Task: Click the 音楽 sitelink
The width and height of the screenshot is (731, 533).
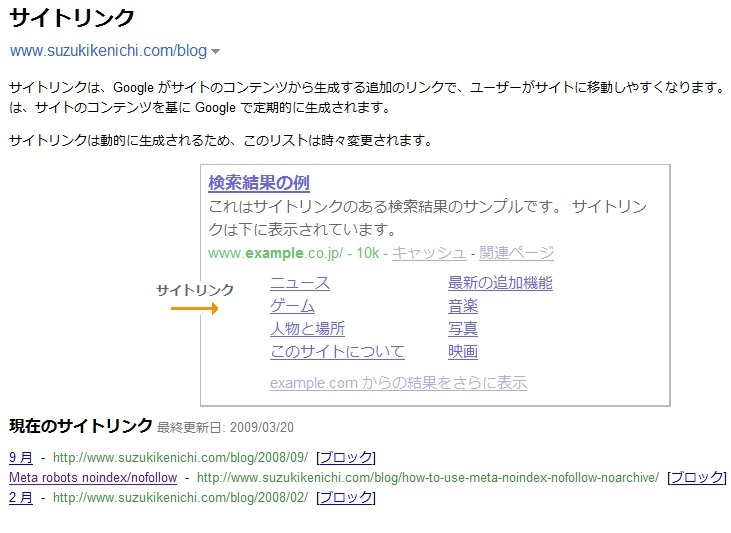Action: point(463,306)
